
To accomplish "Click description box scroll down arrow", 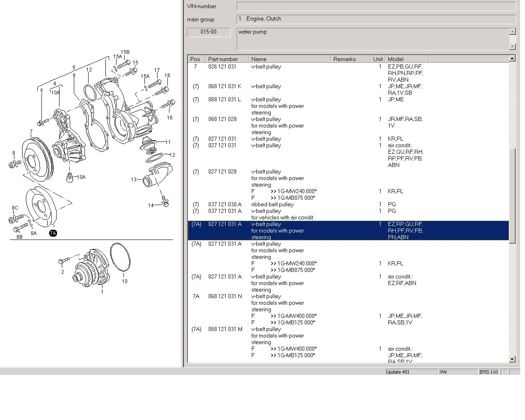I will point(512,46).
